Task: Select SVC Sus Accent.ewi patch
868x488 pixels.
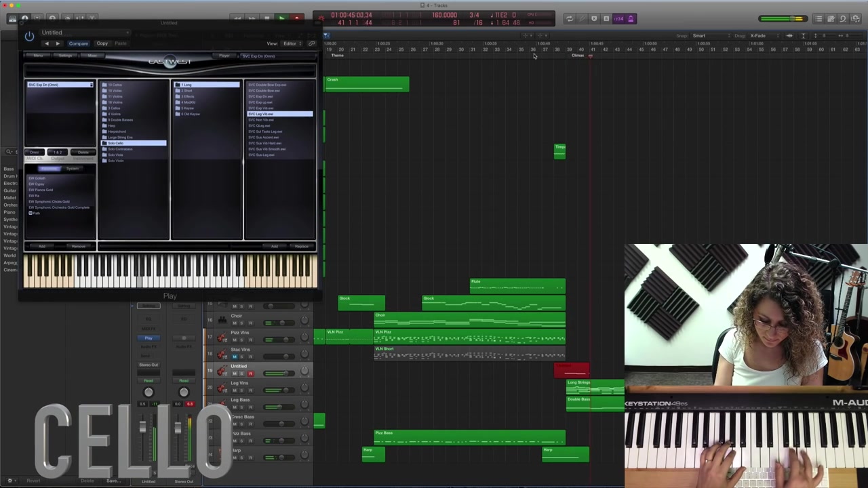Action: [279, 137]
